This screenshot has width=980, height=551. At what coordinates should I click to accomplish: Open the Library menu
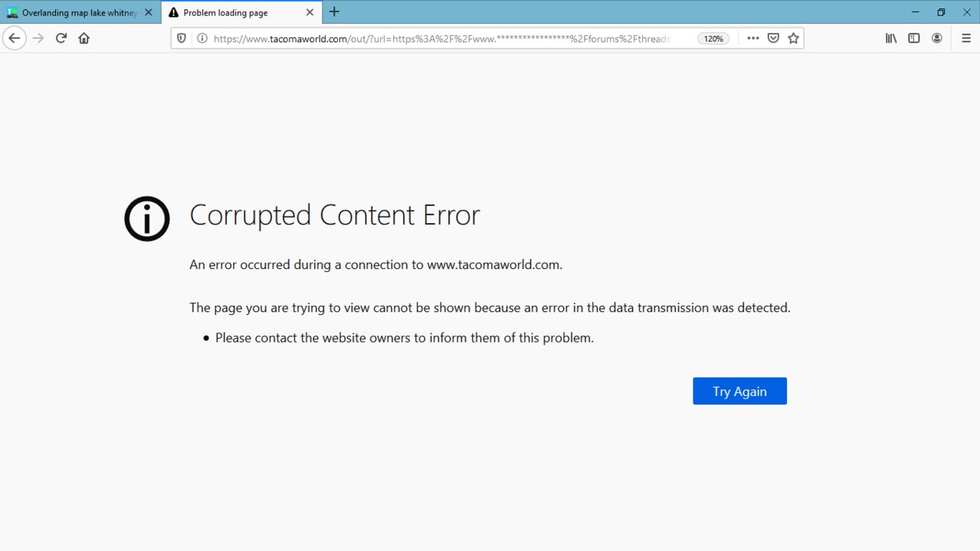891,38
